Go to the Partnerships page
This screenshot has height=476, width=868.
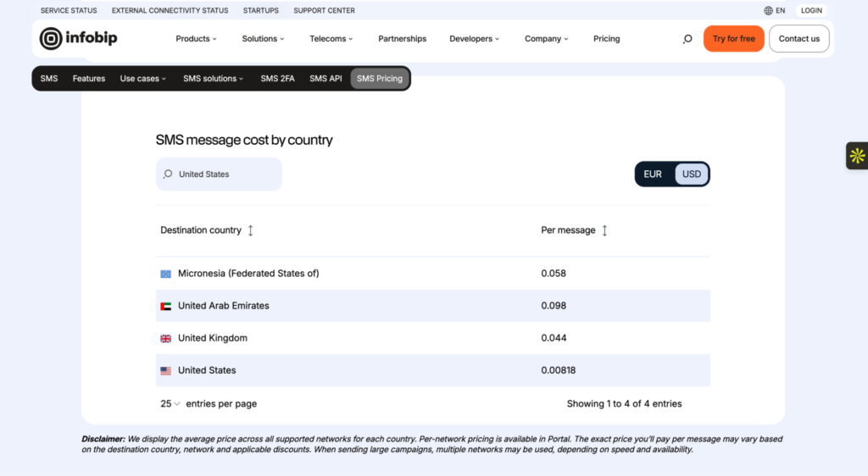403,39
